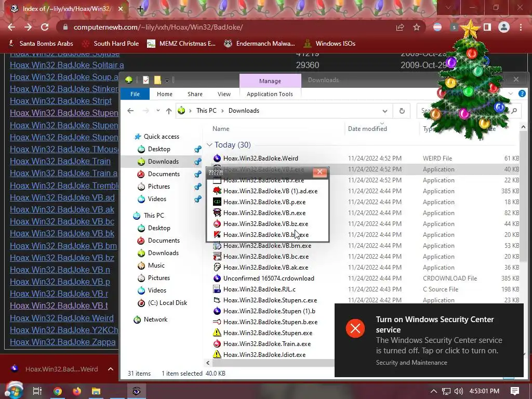Navigate back in File Explorer
Image resolution: width=532 pixels, height=399 pixels.
(130, 111)
